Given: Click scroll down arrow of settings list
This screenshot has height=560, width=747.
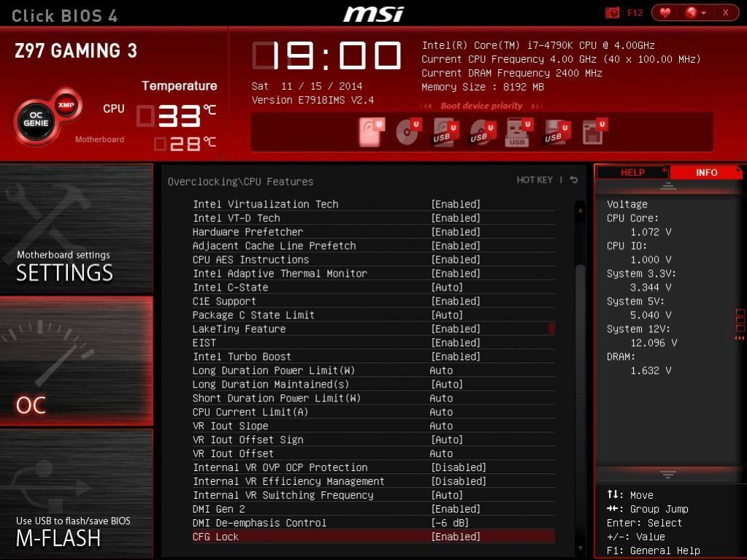Looking at the screenshot, I should [581, 548].
